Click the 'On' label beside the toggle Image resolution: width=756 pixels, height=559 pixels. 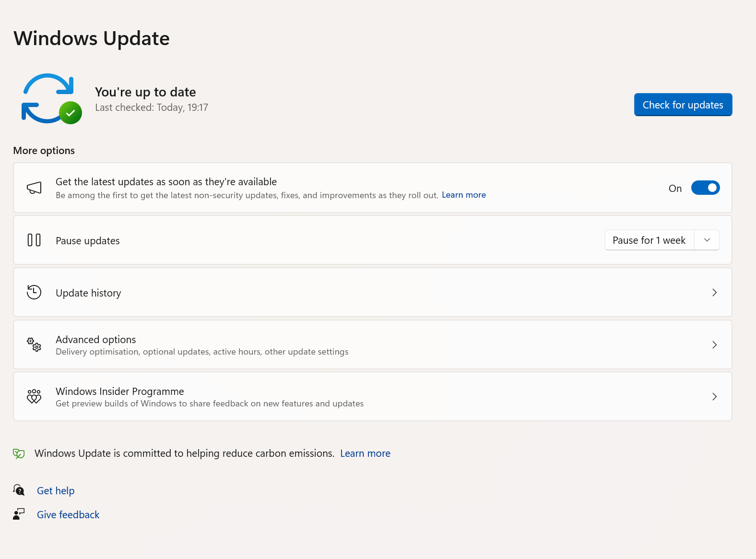point(675,189)
